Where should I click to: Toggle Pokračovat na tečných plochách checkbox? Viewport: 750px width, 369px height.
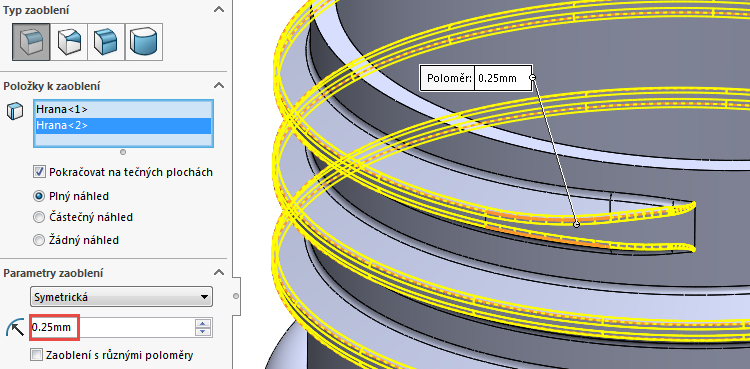[x=39, y=172]
